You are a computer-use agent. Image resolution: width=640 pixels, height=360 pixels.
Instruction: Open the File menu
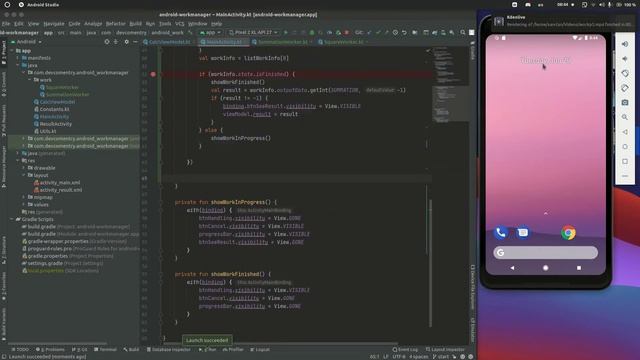click(6, 24)
